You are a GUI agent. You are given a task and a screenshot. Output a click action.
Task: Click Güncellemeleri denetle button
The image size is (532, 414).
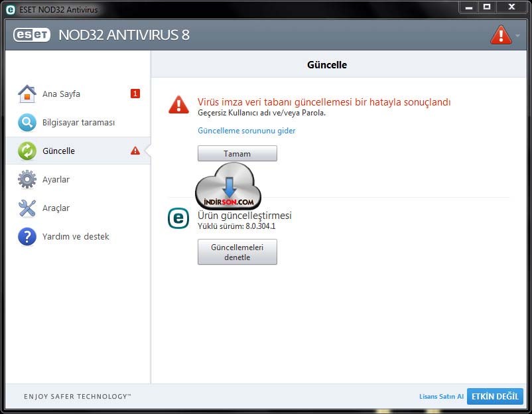237,252
